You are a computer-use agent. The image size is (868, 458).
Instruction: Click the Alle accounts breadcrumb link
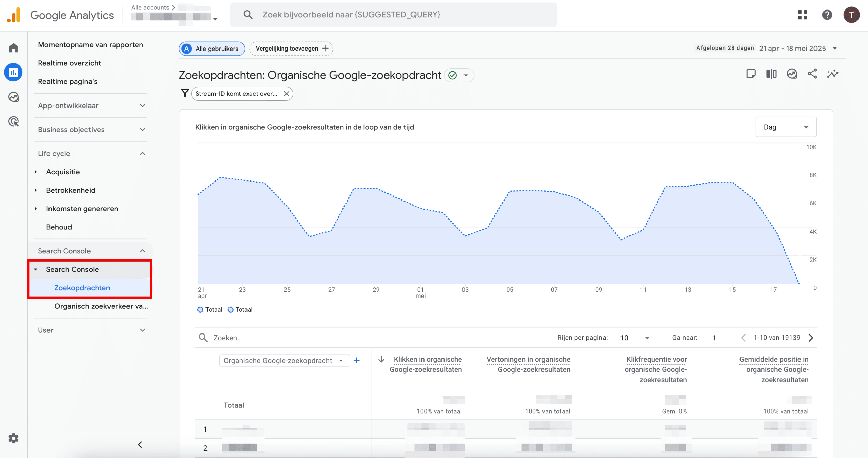pyautogui.click(x=150, y=7)
